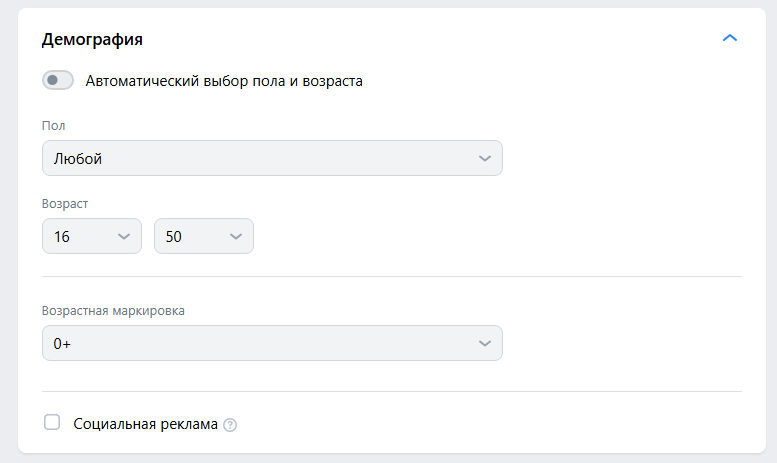Open maximum age dropdown set to 50
777x463 pixels.
pos(203,236)
